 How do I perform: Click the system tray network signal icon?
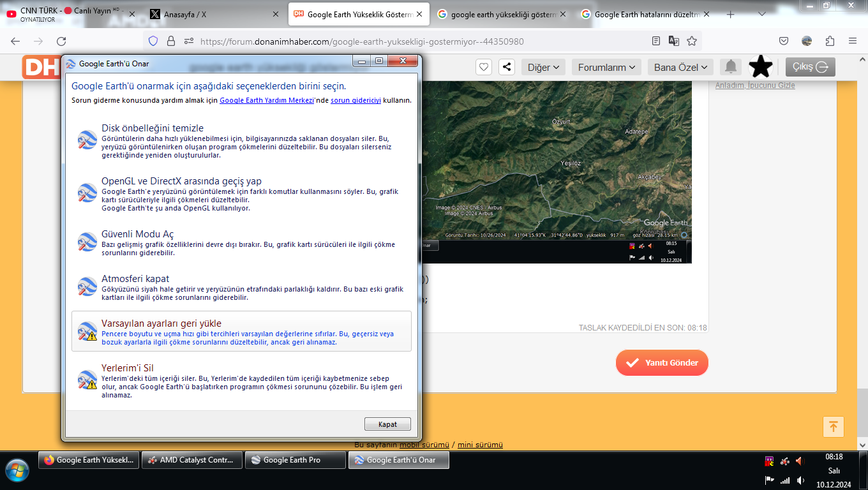785,480
